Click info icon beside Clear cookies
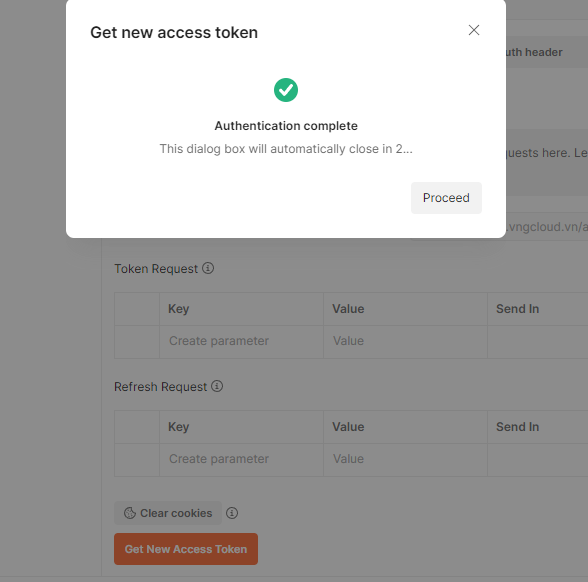Viewport: 588px width, 582px height. pyautogui.click(x=232, y=513)
